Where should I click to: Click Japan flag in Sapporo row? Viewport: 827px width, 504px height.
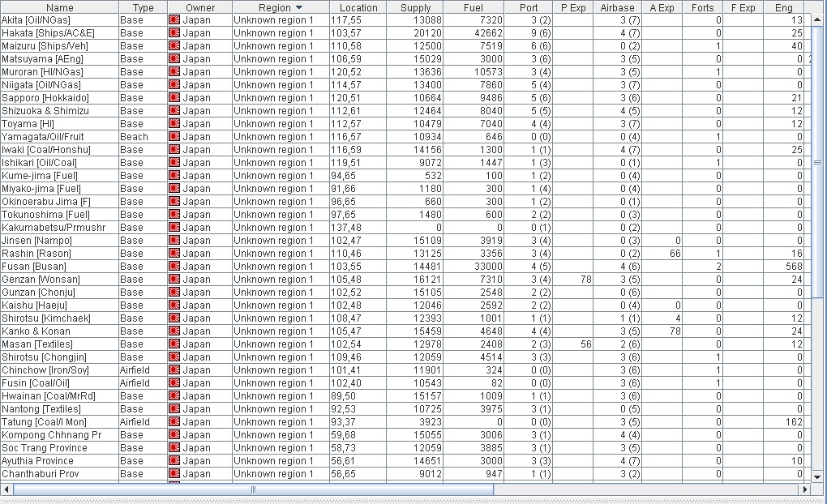coord(174,97)
